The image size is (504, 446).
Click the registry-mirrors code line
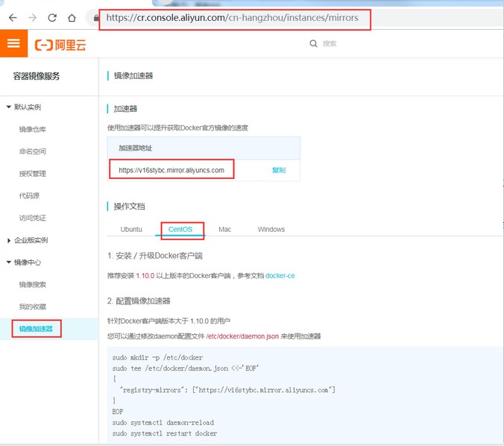click(x=227, y=390)
